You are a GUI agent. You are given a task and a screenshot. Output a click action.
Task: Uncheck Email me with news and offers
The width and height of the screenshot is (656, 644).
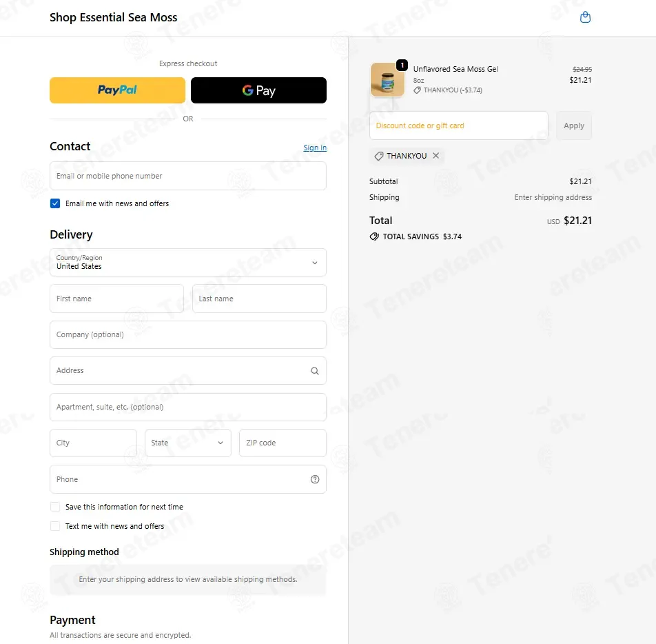coord(55,203)
